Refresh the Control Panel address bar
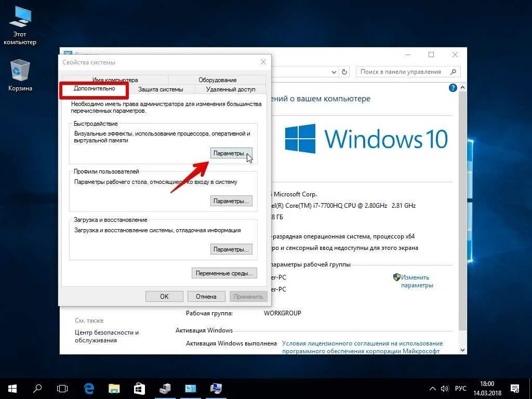532x399 pixels. [344, 72]
